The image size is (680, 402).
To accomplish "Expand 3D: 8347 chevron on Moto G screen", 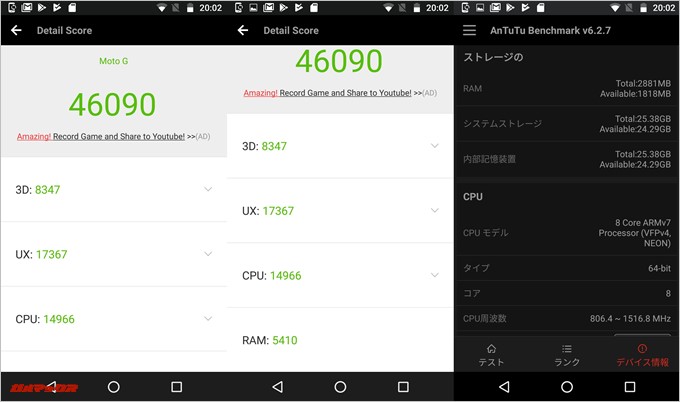I will pyautogui.click(x=208, y=190).
